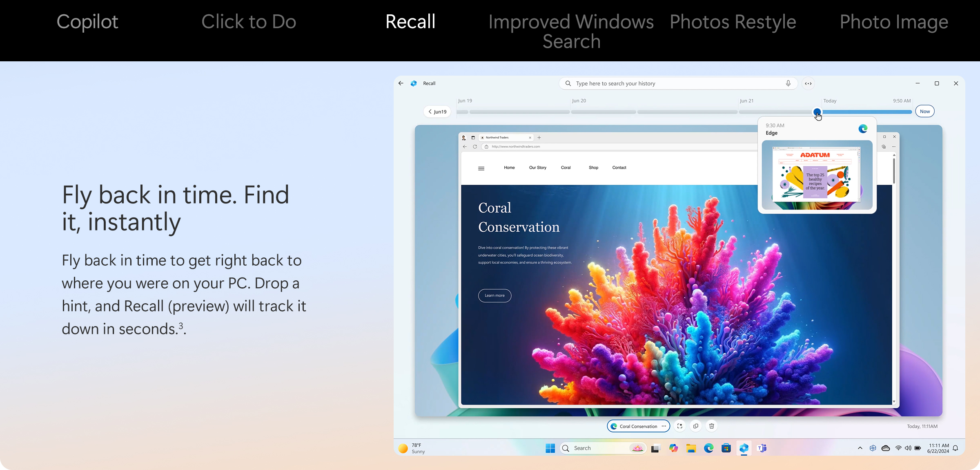Image resolution: width=980 pixels, height=470 pixels.
Task: Open Shop link on the Northwind site
Action: tap(593, 168)
